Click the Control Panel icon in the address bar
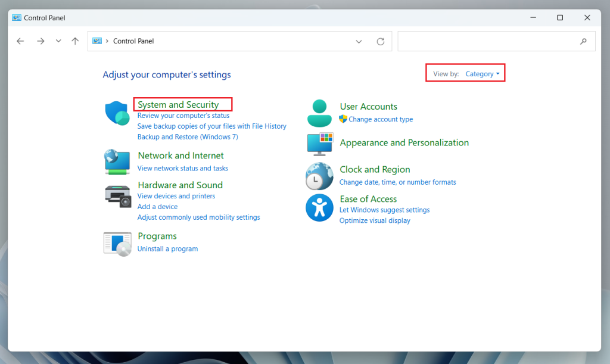 pyautogui.click(x=97, y=41)
